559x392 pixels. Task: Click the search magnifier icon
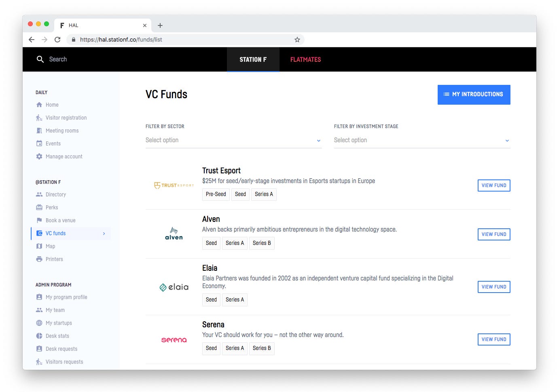point(40,59)
